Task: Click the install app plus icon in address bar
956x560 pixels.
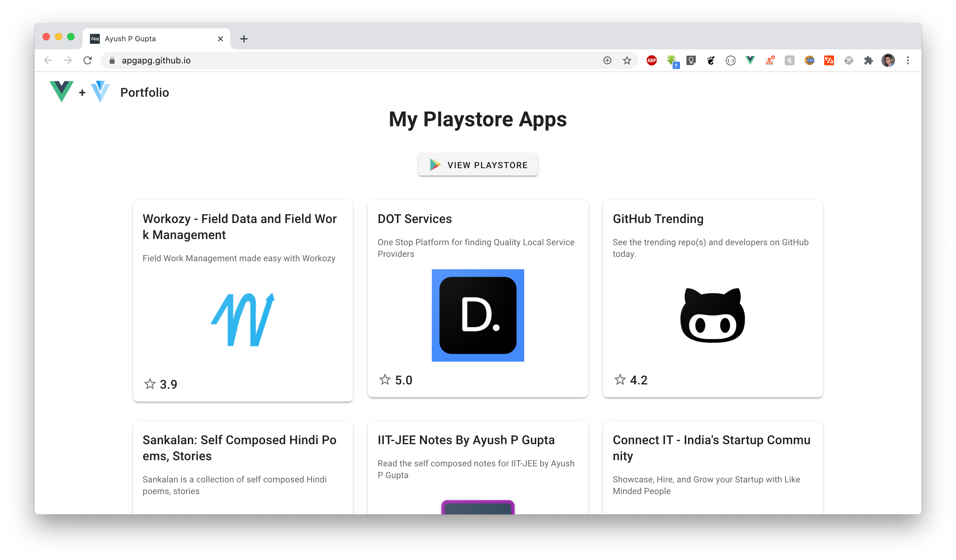Action: click(607, 60)
